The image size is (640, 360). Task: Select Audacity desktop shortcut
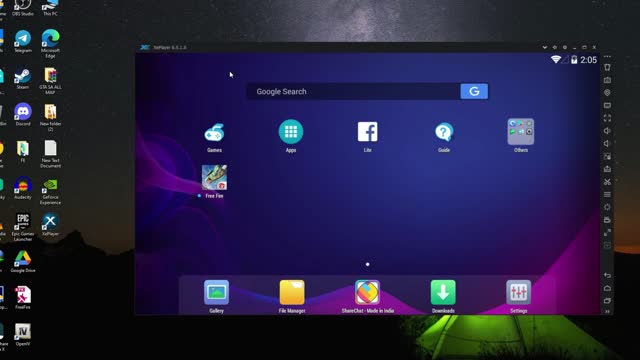click(x=23, y=188)
